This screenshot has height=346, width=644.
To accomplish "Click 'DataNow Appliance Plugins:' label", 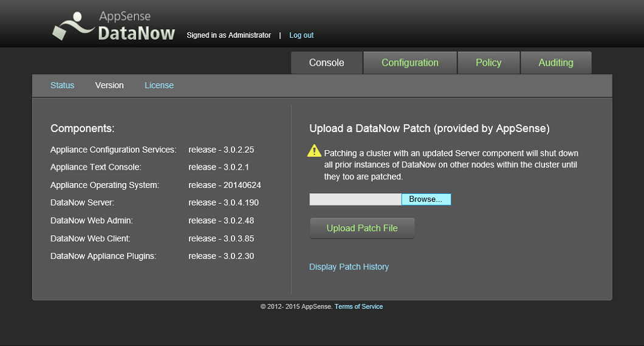I will pyautogui.click(x=103, y=257).
